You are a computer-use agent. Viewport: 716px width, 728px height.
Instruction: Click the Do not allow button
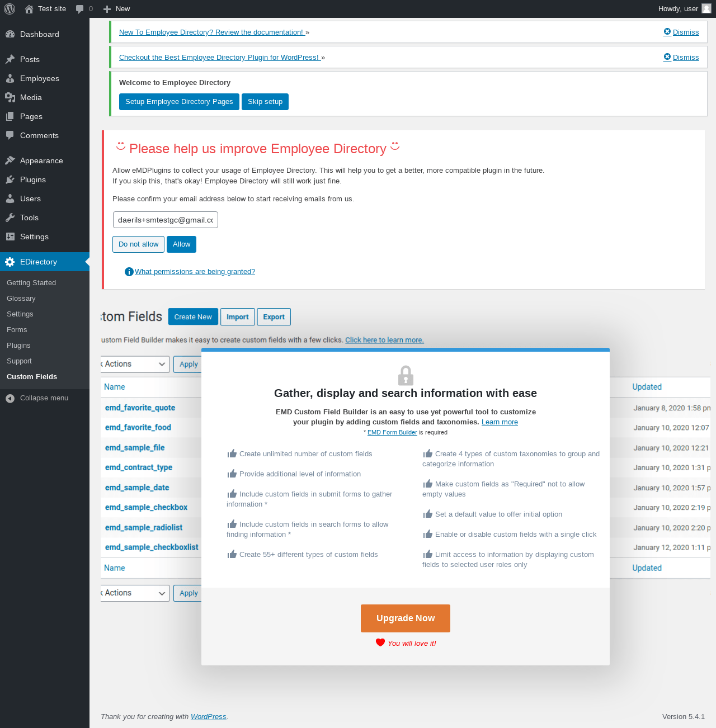[x=139, y=244]
